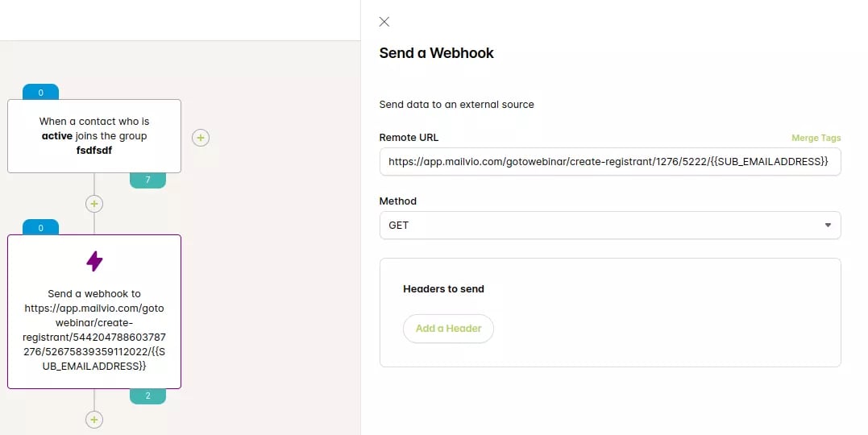868x435 pixels.
Task: Click the blue 0 badge on trigger node
Action: (41, 93)
